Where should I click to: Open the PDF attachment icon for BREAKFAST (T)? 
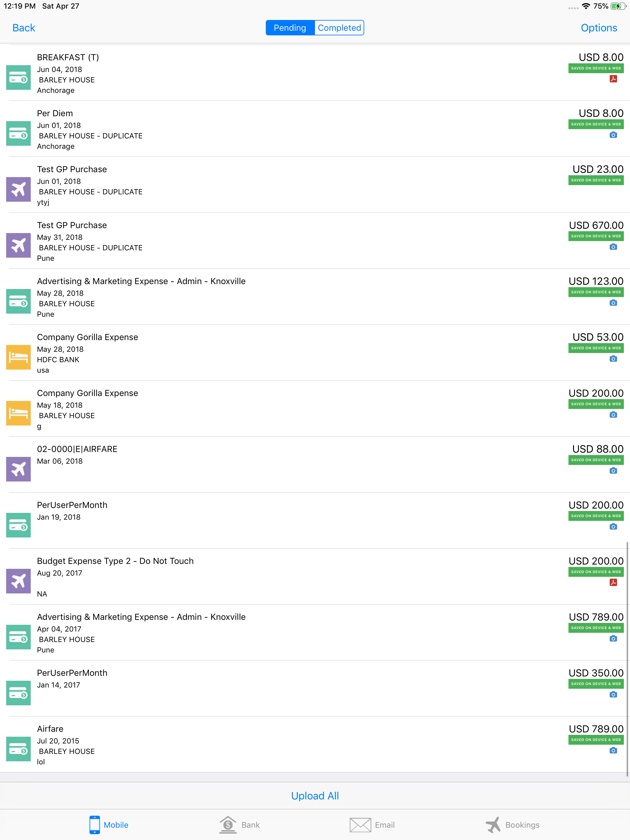(x=613, y=79)
